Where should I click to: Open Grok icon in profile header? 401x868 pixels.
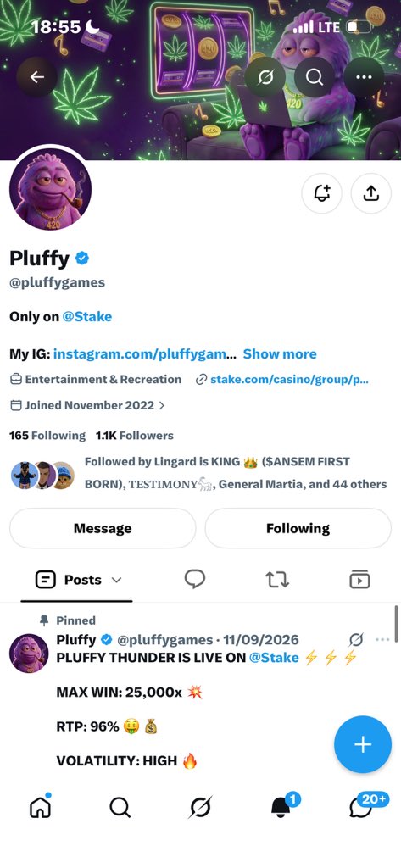[265, 77]
